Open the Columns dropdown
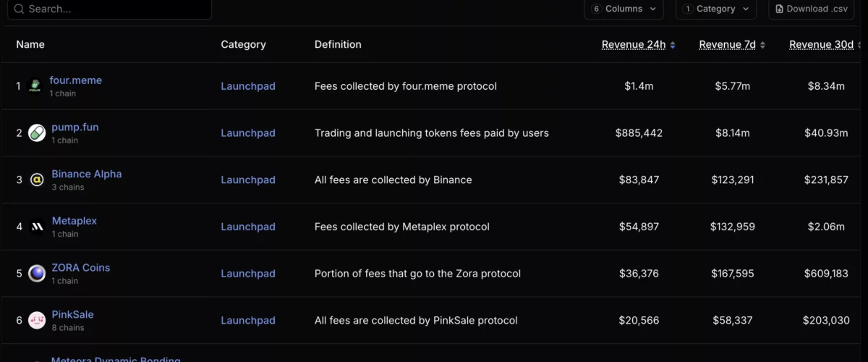The width and height of the screenshot is (868, 362). pyautogui.click(x=624, y=9)
